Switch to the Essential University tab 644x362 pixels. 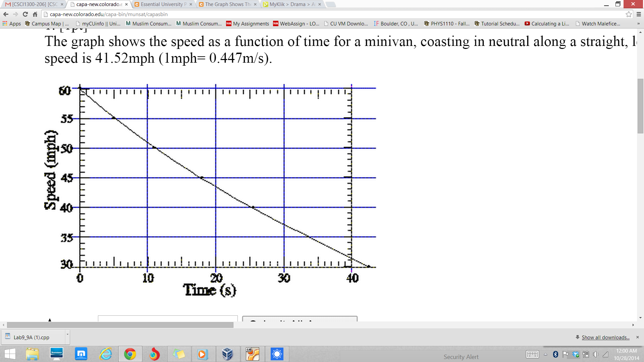pos(161,4)
